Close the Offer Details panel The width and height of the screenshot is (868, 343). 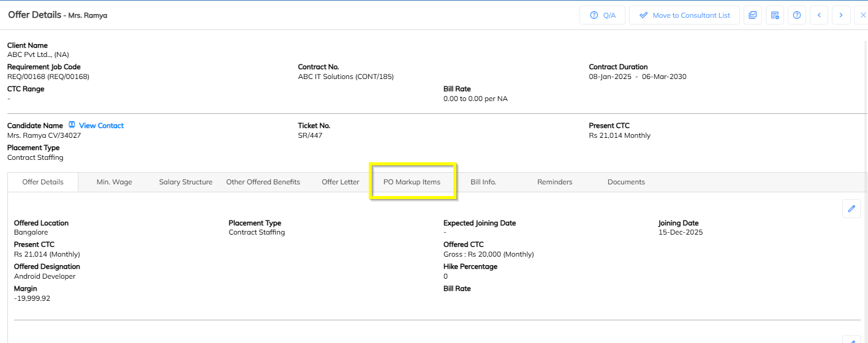(x=862, y=15)
